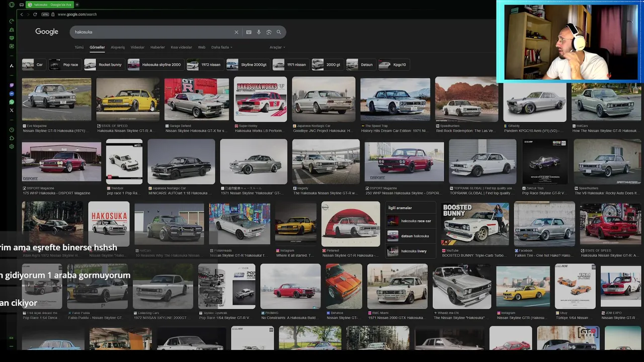644x362 pixels.
Task: Open a new tab with plus button
Action: coord(77,5)
